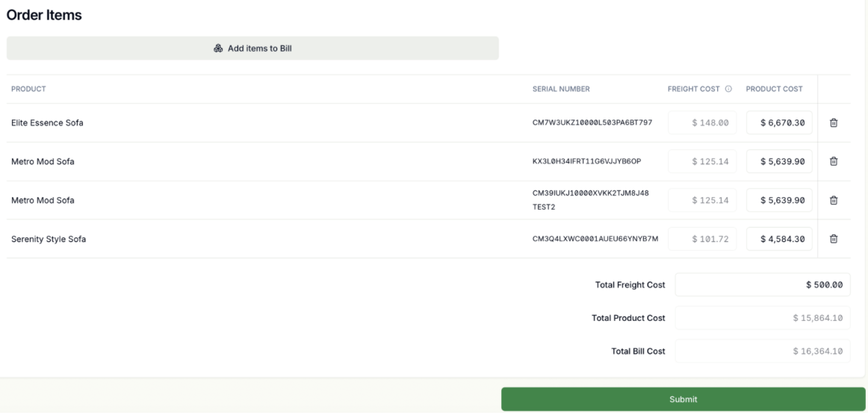This screenshot has height=415, width=868.
Task: Click the PRODUCT COST column header
Action: [774, 89]
